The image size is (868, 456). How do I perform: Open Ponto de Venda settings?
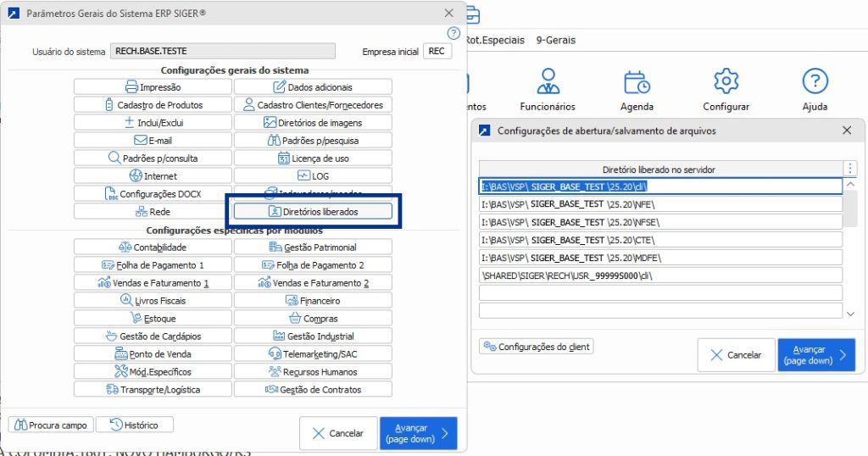[153, 353]
